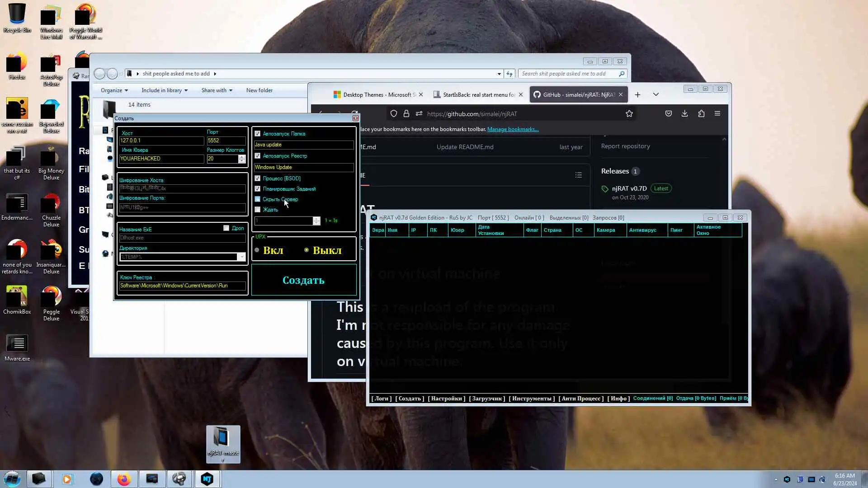Click the Хост input field
868x488 pixels.
coord(161,141)
